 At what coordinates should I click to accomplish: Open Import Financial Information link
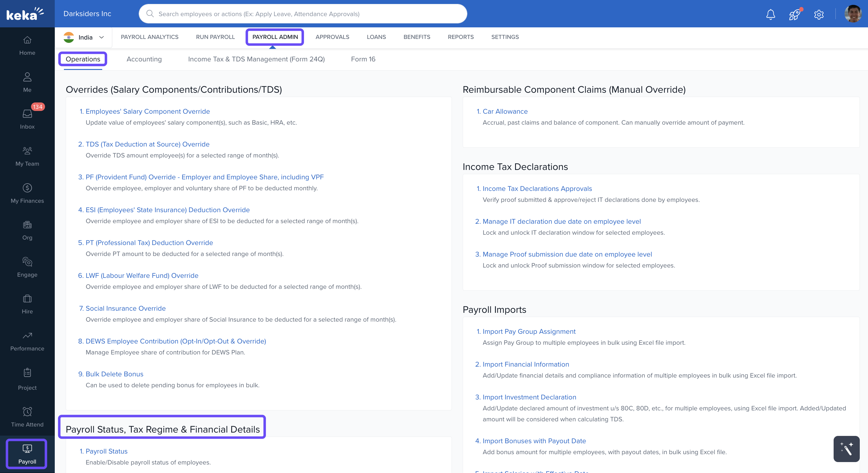(525, 364)
